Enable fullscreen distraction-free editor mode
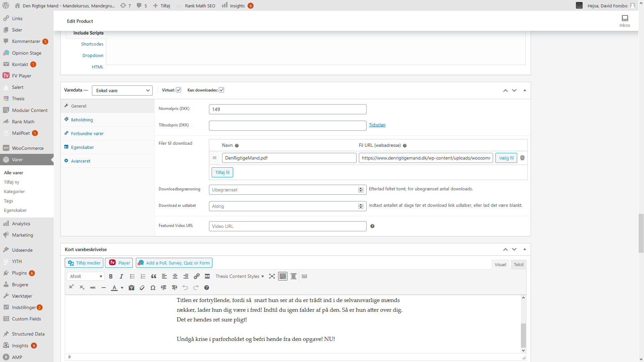The width and height of the screenshot is (644, 362). [272, 277]
